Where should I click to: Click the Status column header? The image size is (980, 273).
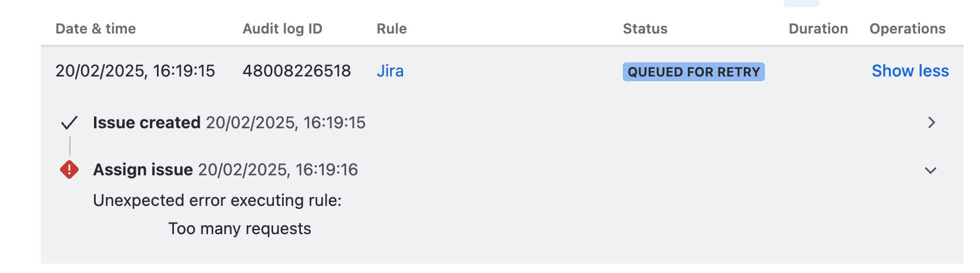pyautogui.click(x=645, y=29)
